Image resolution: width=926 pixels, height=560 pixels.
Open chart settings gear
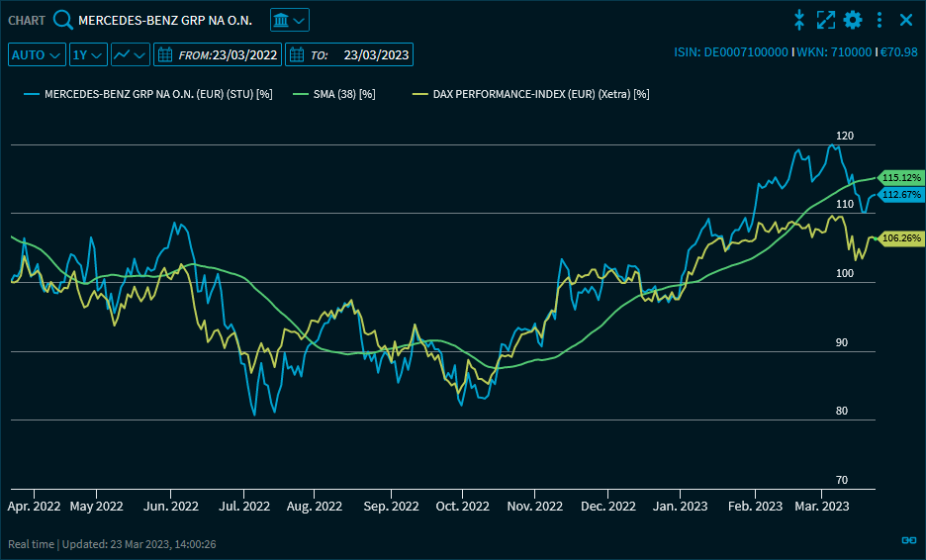pos(853,20)
